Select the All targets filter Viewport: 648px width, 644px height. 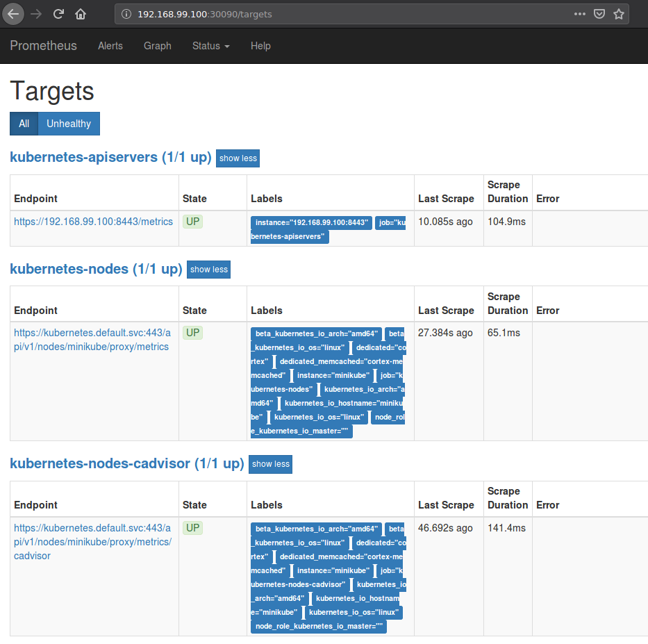(x=24, y=124)
